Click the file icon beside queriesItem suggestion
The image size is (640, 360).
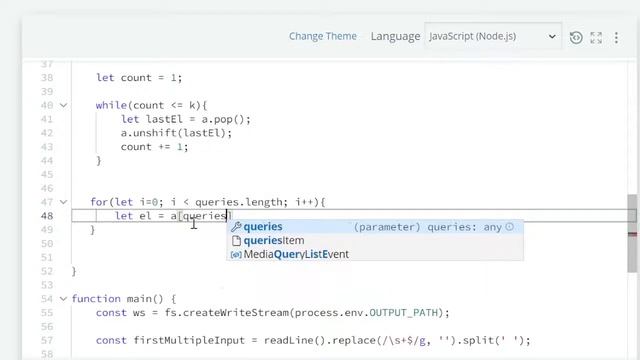(236, 241)
